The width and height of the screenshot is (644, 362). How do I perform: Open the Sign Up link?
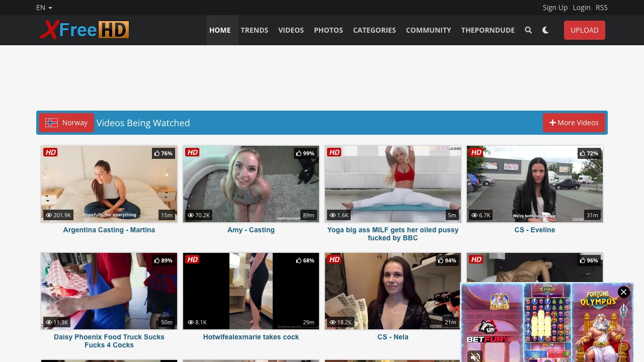coord(555,8)
